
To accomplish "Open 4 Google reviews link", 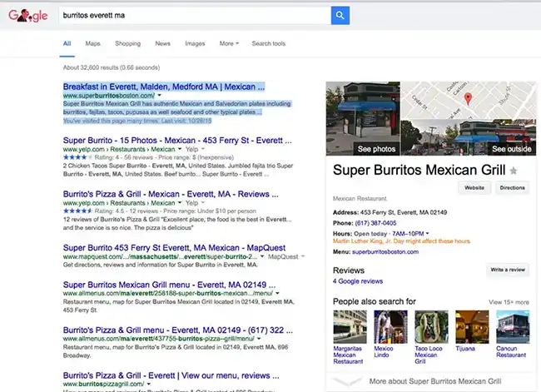I will (358, 281).
